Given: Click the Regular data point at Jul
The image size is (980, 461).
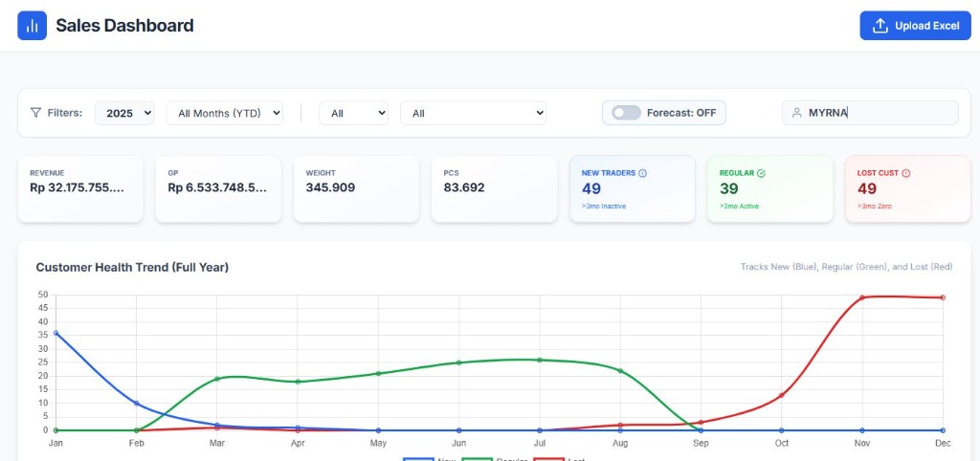Looking at the screenshot, I should pyautogui.click(x=540, y=360).
